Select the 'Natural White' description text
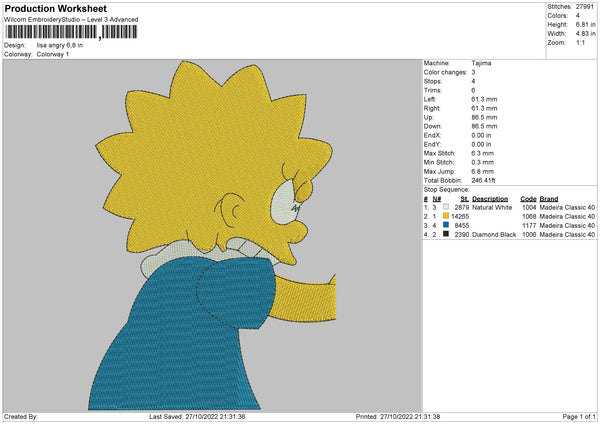Image resolution: width=600 pixels, height=424 pixels. pyautogui.click(x=492, y=207)
